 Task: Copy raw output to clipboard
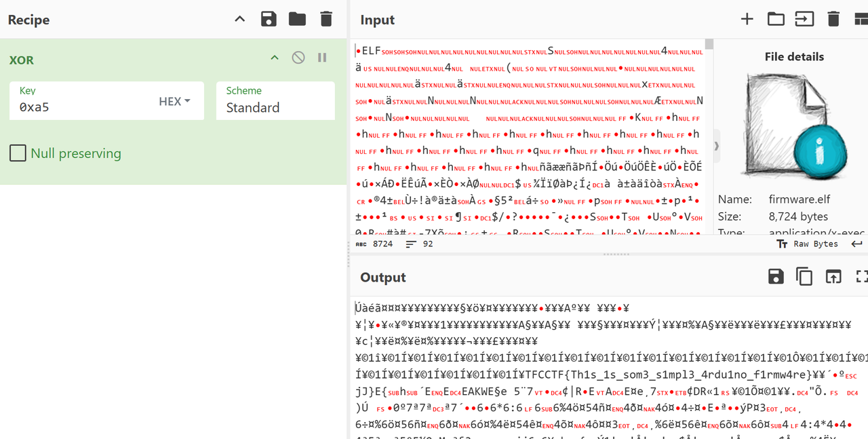click(x=804, y=276)
